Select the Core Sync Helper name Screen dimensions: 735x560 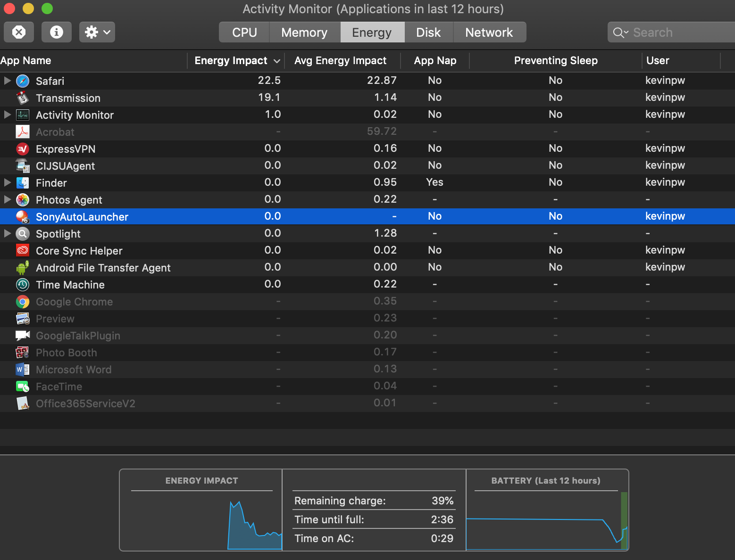(x=79, y=251)
